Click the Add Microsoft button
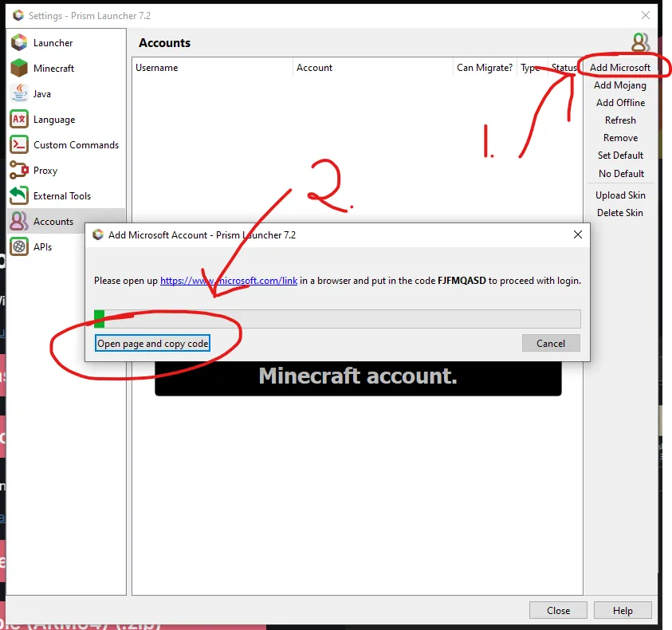The width and height of the screenshot is (672, 630). [621, 67]
